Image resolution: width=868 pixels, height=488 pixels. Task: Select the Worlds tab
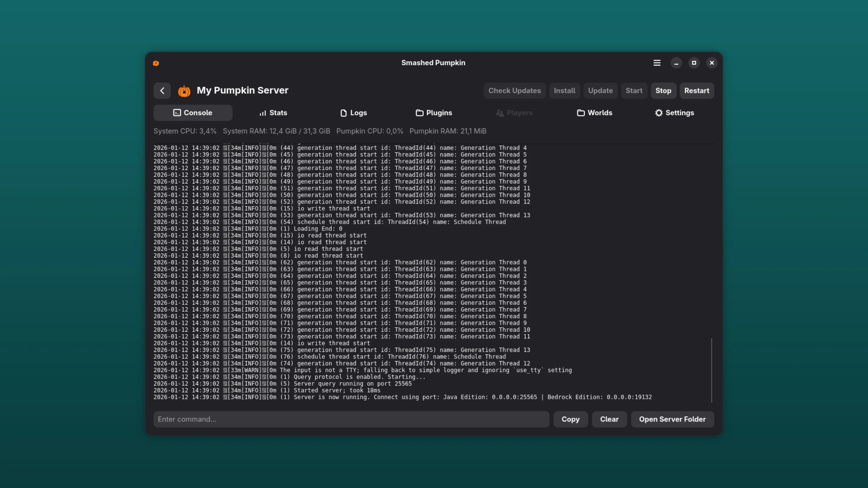click(x=594, y=113)
